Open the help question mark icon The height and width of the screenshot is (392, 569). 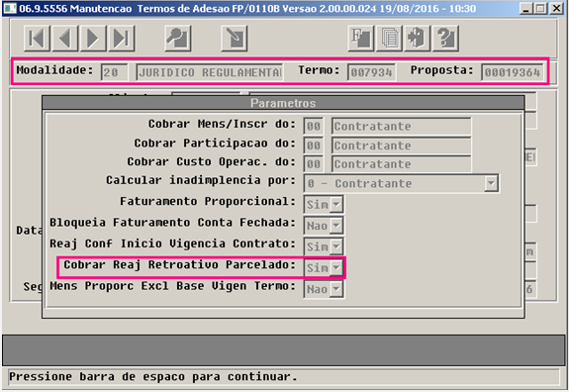[446, 38]
